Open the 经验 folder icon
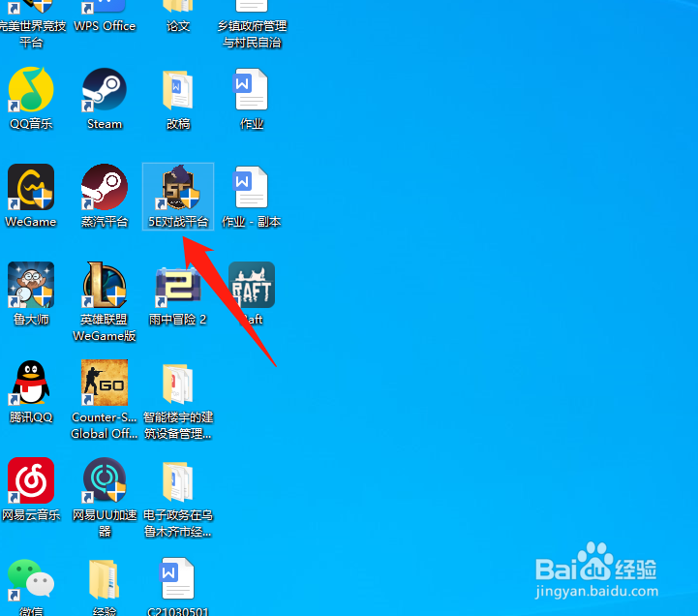This screenshot has width=698, height=616. (105, 579)
